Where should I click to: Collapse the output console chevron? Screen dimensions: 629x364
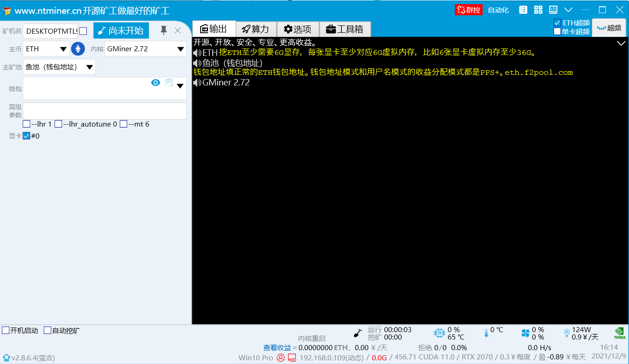pyautogui.click(x=621, y=43)
